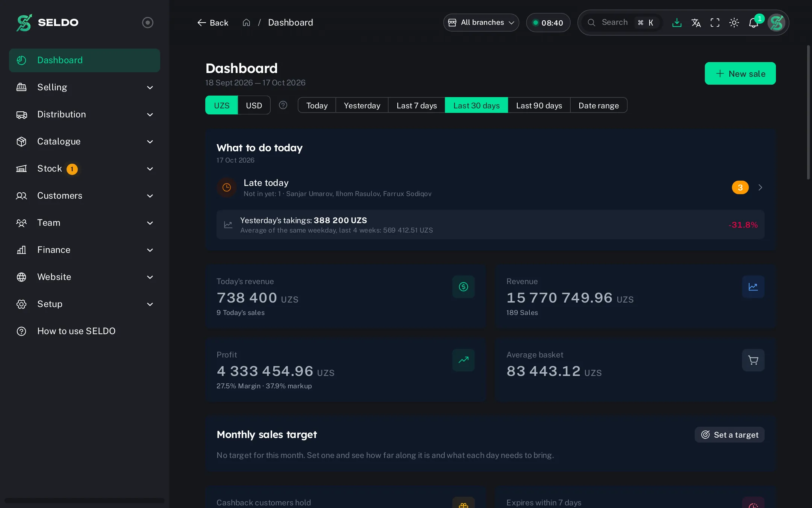Expand the Finance menu
Viewport: 812px width, 508px height.
[x=85, y=250]
